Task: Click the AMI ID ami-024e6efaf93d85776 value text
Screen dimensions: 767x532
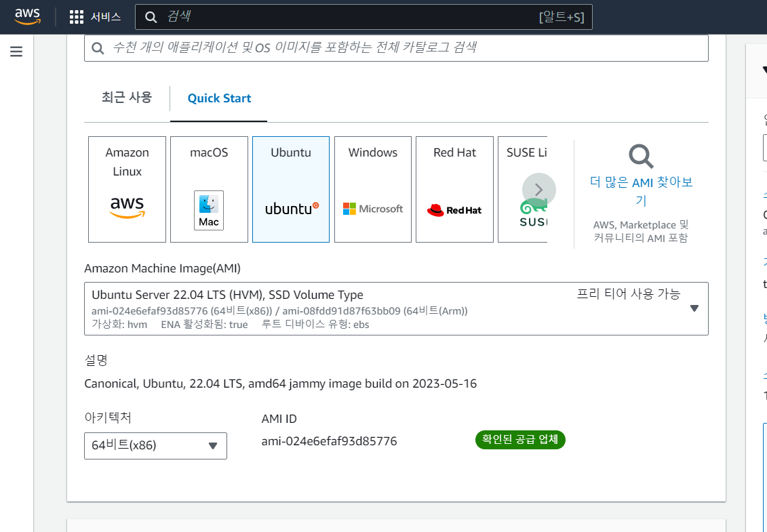Action: coord(329,441)
